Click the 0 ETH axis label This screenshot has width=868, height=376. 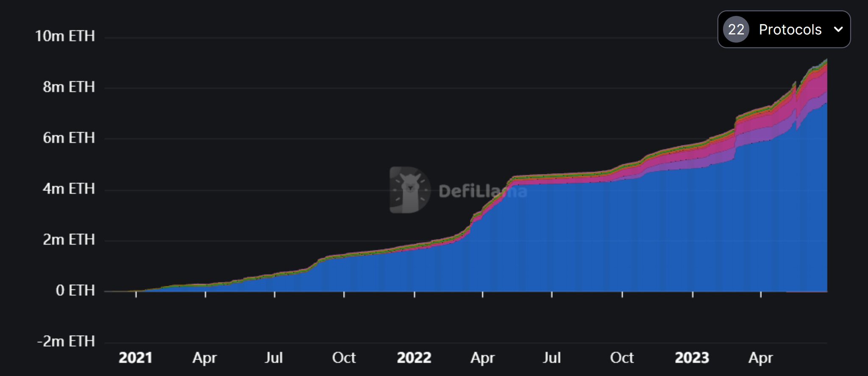point(75,290)
